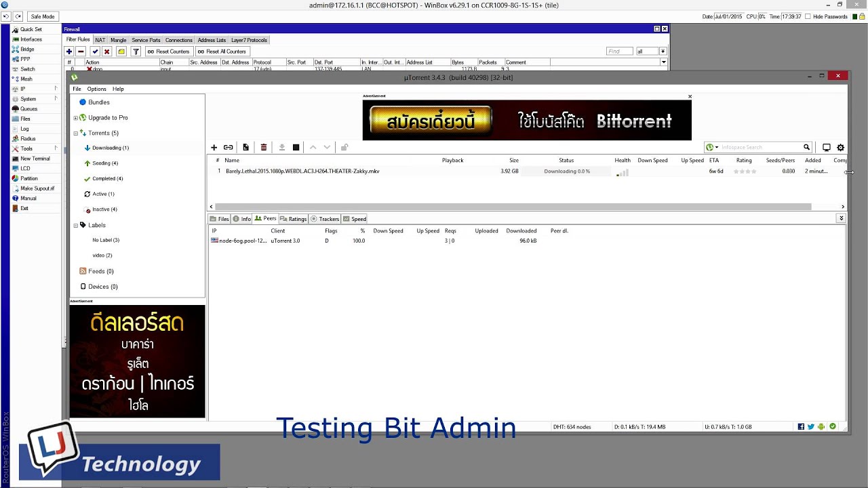Viewport: 868px width, 488px height.
Task: Click the Infospace Search input field
Action: pyautogui.click(x=759, y=147)
